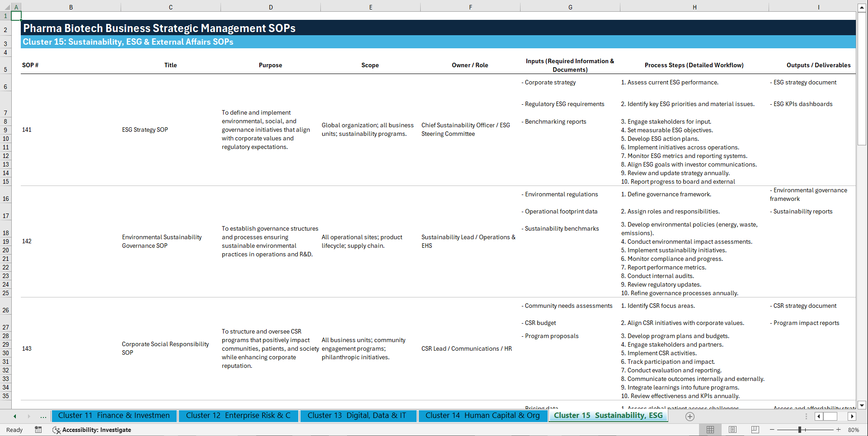Run the Accessibility: Investigate checker
The height and width of the screenshot is (436, 868).
[92, 430]
